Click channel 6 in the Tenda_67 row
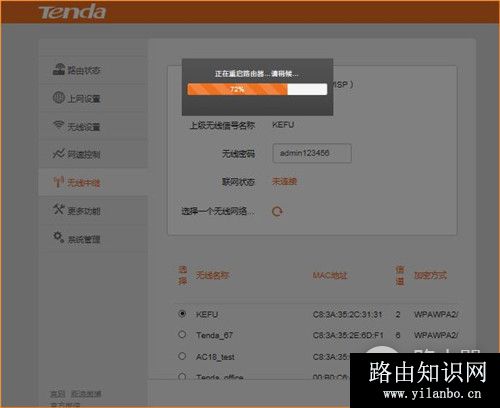The image size is (500, 408). (x=398, y=335)
